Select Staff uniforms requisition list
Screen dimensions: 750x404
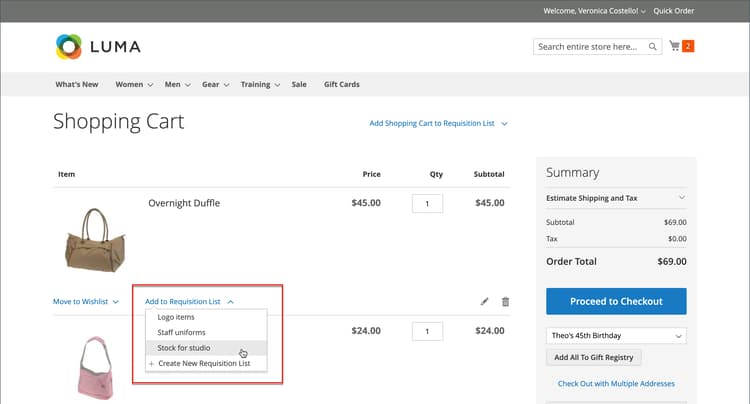point(206,332)
